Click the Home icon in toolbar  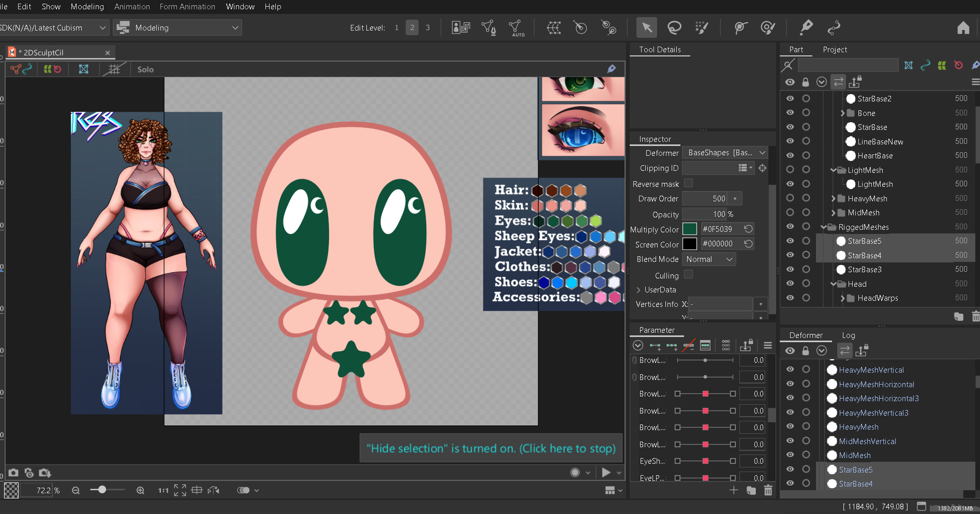[963, 28]
